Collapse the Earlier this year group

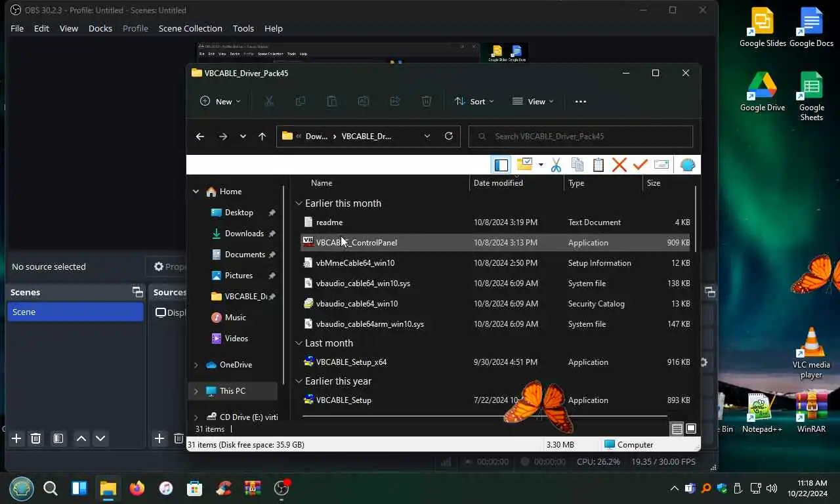[299, 381]
